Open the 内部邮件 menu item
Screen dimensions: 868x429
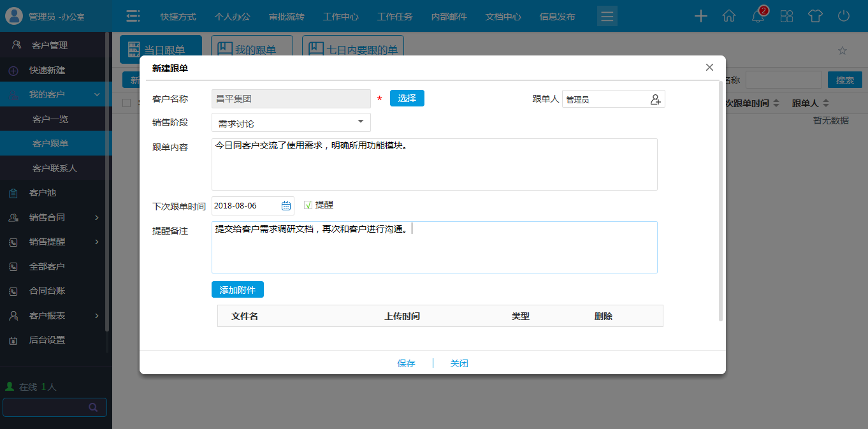click(x=448, y=16)
